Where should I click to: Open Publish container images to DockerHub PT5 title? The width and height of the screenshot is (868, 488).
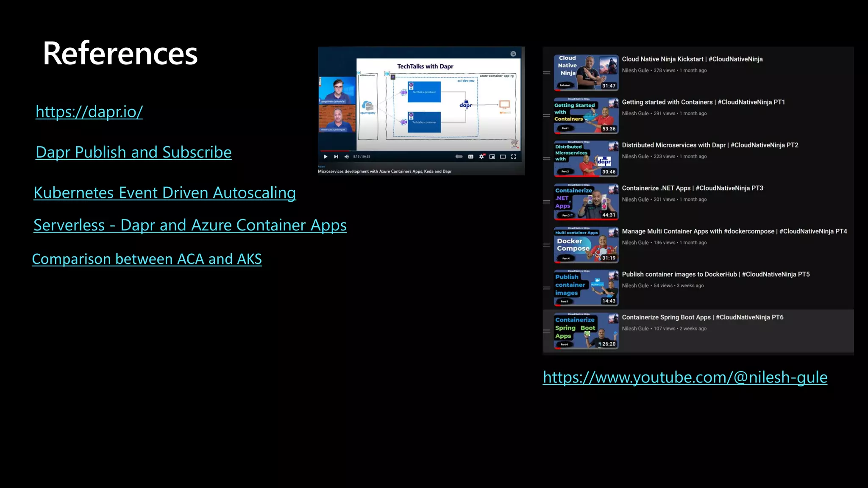coord(716,274)
